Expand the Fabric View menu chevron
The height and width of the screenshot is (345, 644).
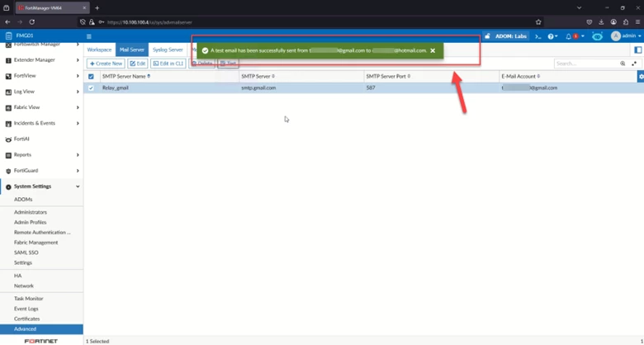point(78,107)
